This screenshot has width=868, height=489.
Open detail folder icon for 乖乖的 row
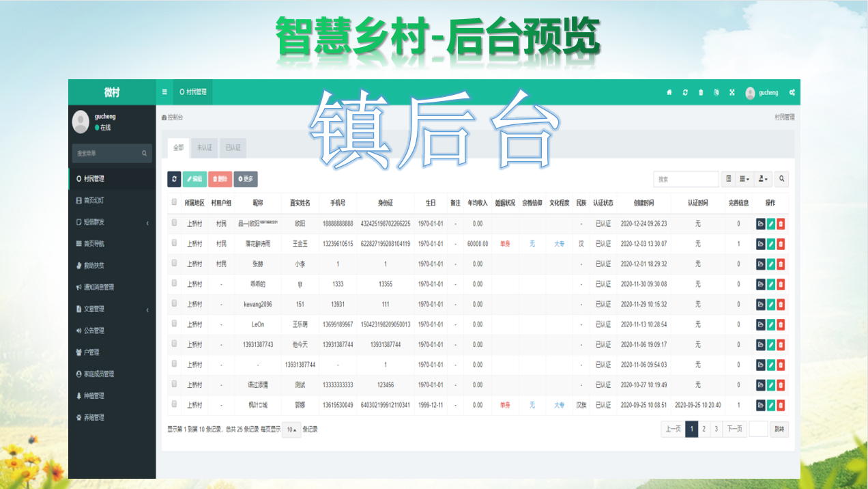pos(761,284)
